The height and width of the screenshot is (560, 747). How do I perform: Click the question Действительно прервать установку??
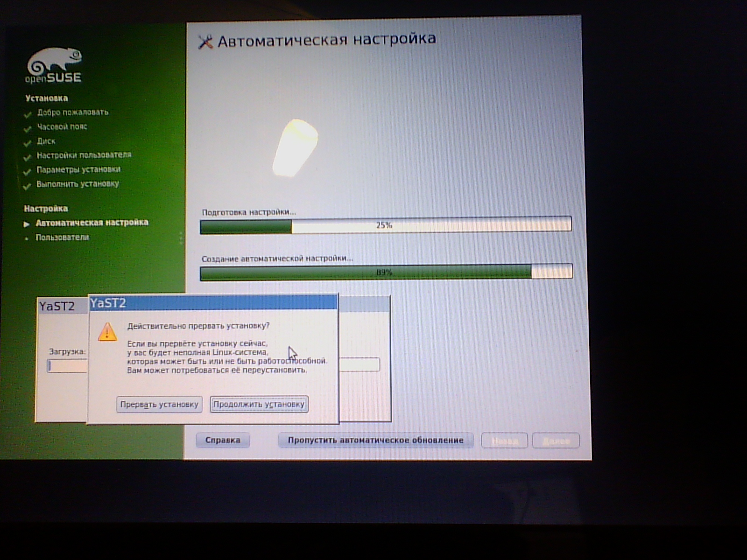click(198, 326)
